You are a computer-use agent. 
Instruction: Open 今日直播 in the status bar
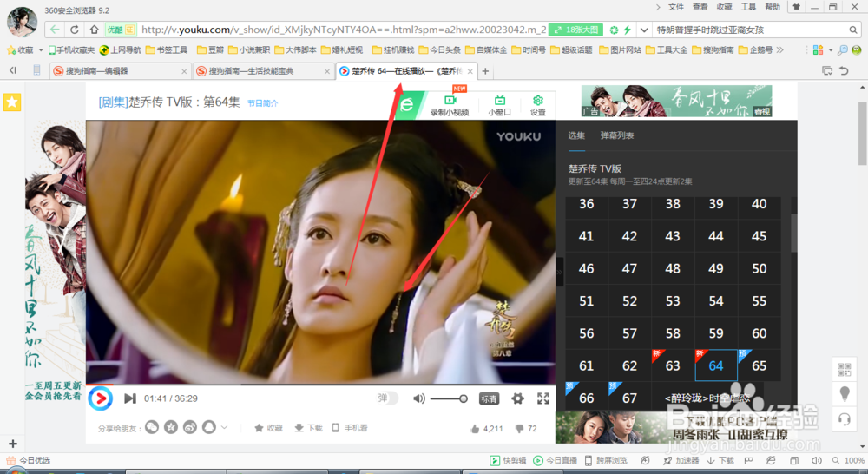click(x=556, y=460)
